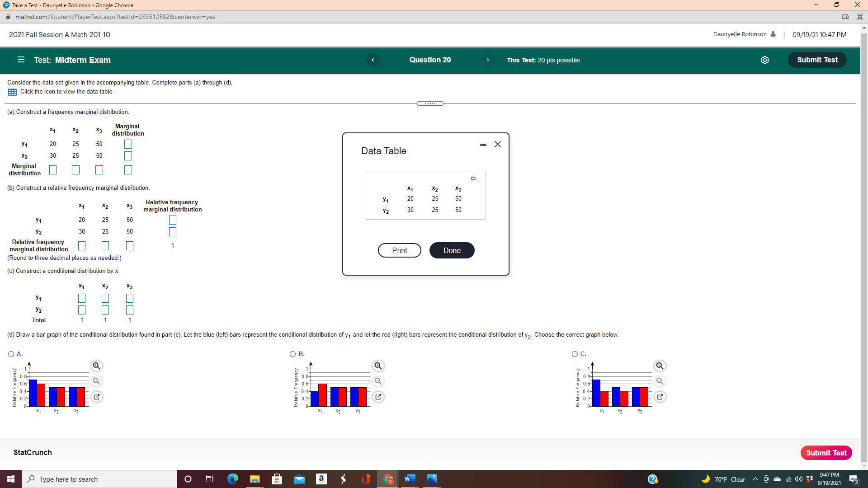Zoom out on graph B magnifier

click(x=378, y=381)
